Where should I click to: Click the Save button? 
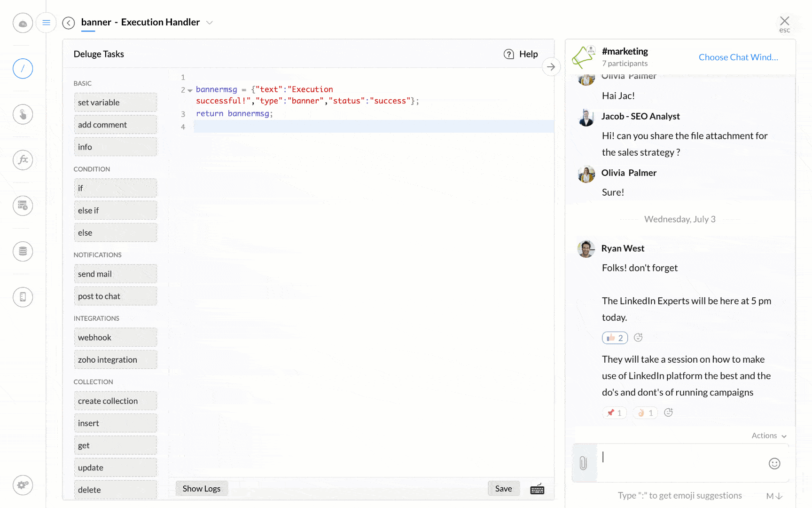[503, 489]
